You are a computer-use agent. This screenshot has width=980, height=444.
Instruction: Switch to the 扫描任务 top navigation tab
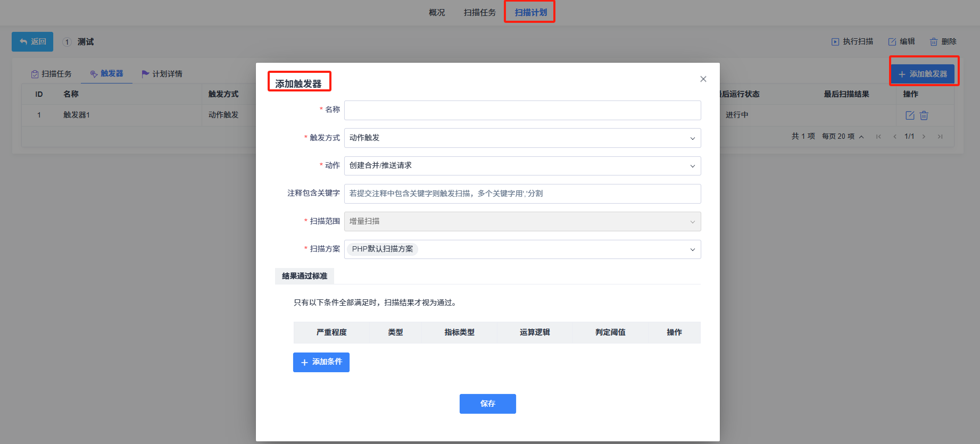click(479, 12)
